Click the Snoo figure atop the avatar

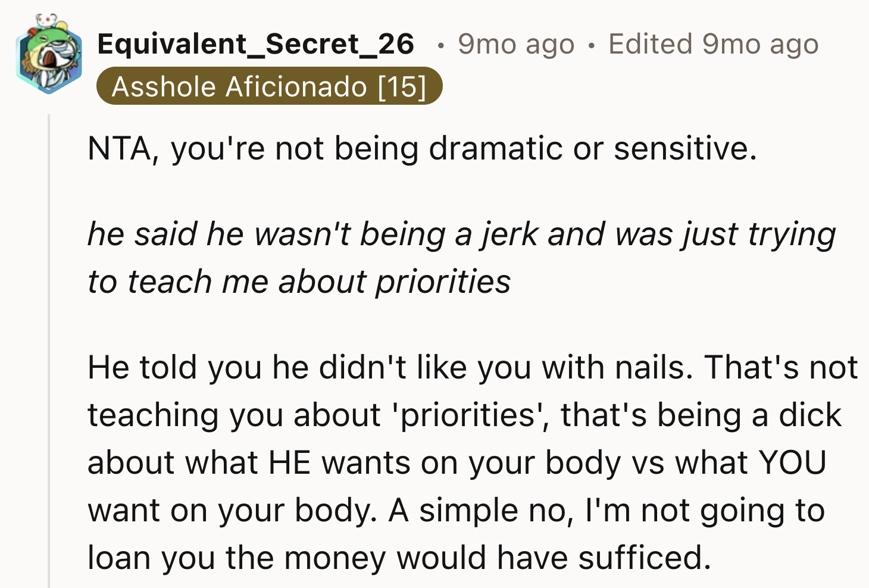pos(46,21)
